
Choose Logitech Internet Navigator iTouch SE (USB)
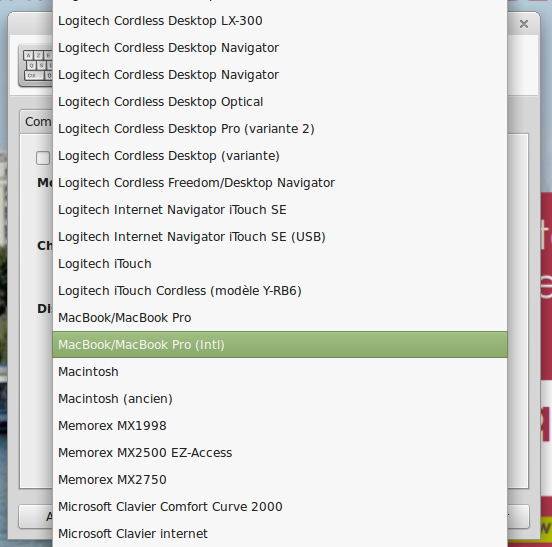point(280,237)
